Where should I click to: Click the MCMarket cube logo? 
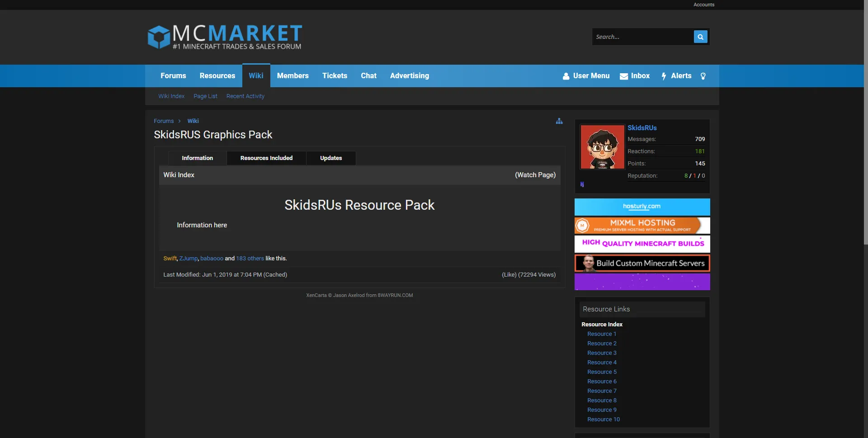point(159,37)
